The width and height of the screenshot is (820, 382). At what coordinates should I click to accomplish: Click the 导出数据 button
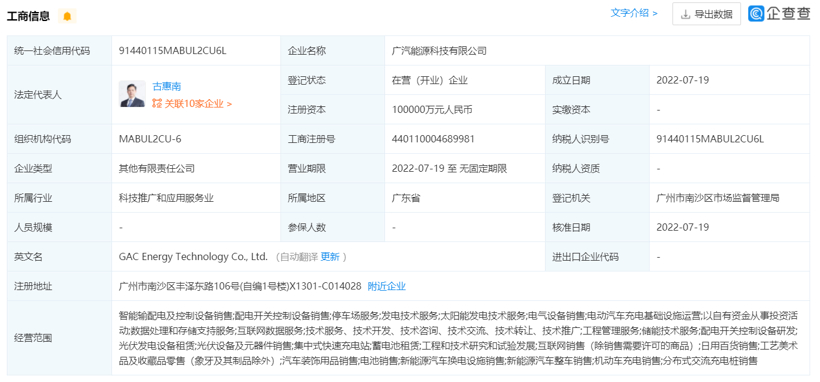pyautogui.click(x=707, y=14)
